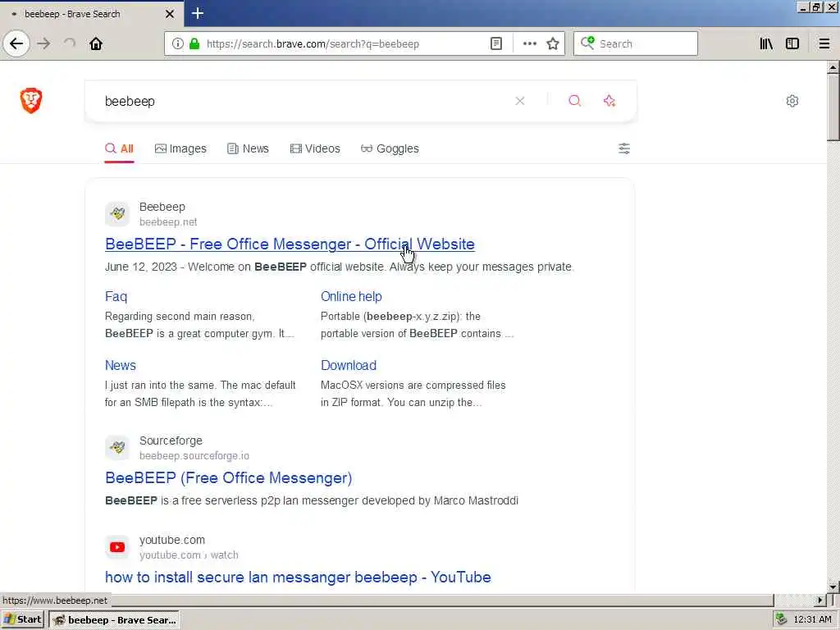Open Brave Search settings gear
The width and height of the screenshot is (840, 630).
click(792, 101)
